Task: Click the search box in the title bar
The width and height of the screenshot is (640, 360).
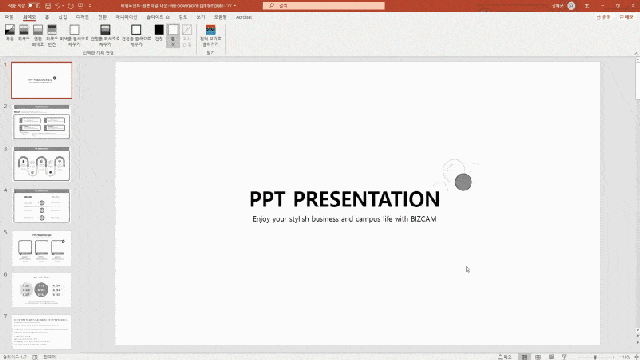Action: [324, 6]
